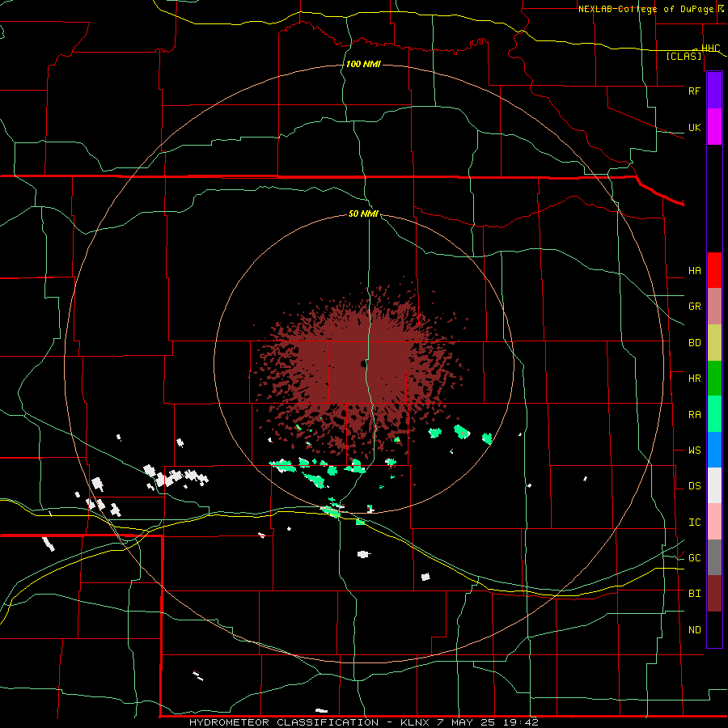Screen dimensions: 728x728
Task: Click the IC legend label
Action: (x=694, y=523)
